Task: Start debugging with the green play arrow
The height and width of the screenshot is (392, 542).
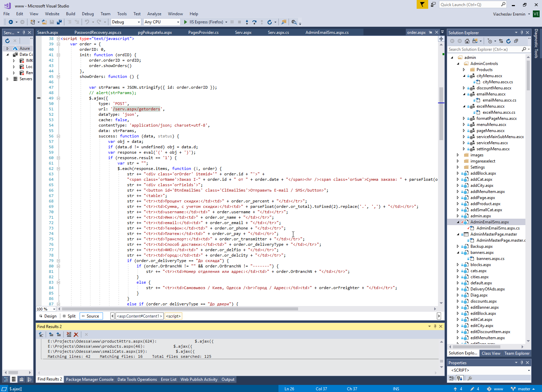Action: (x=185, y=22)
